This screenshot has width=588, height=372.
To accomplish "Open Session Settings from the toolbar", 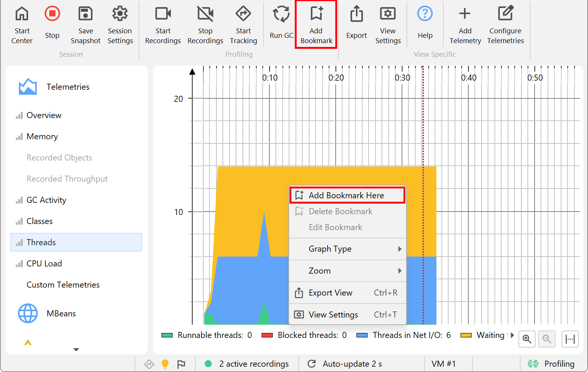I will pos(120,14).
